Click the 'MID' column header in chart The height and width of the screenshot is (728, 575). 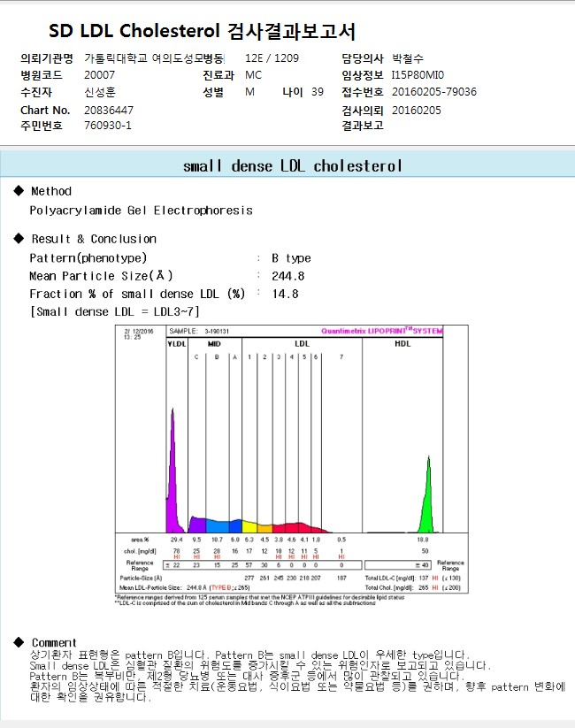(x=214, y=344)
